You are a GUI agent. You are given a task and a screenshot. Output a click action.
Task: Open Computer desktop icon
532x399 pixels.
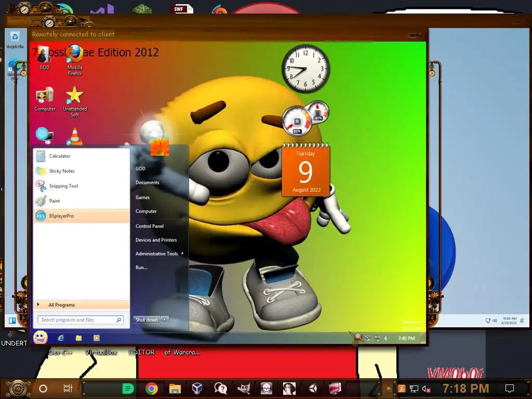pos(45,99)
